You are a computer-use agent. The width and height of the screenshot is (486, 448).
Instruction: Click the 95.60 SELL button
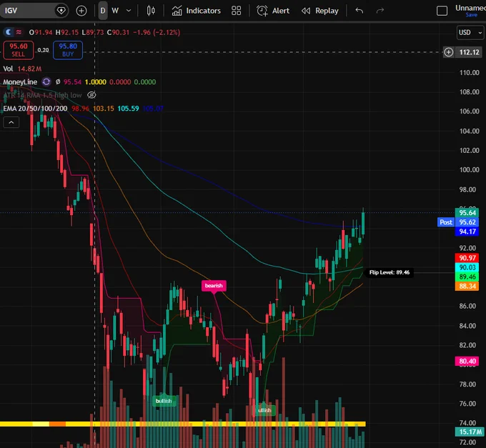click(19, 50)
